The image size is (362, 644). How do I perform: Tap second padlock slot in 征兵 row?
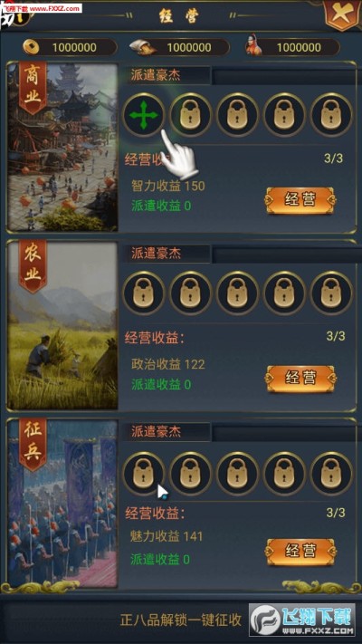click(x=190, y=473)
